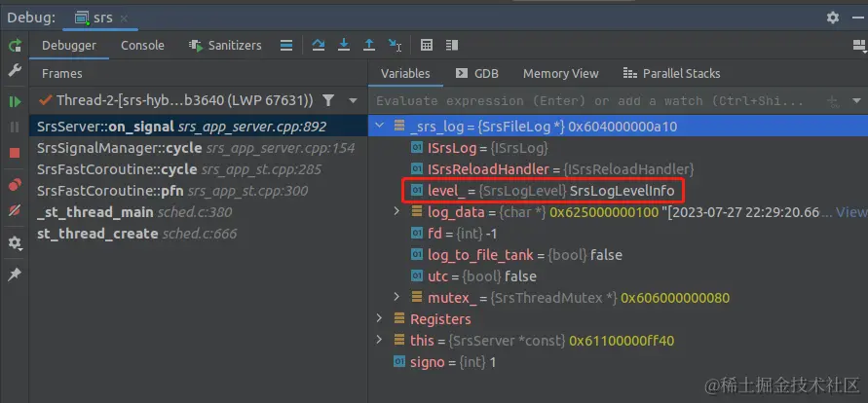The width and height of the screenshot is (868, 403).
Task: Add watch with plus icon
Action: click(831, 100)
